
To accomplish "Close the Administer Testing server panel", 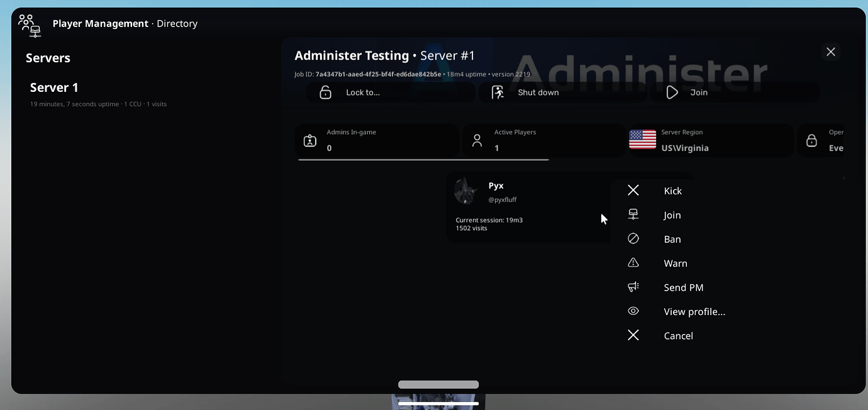I will (x=830, y=52).
